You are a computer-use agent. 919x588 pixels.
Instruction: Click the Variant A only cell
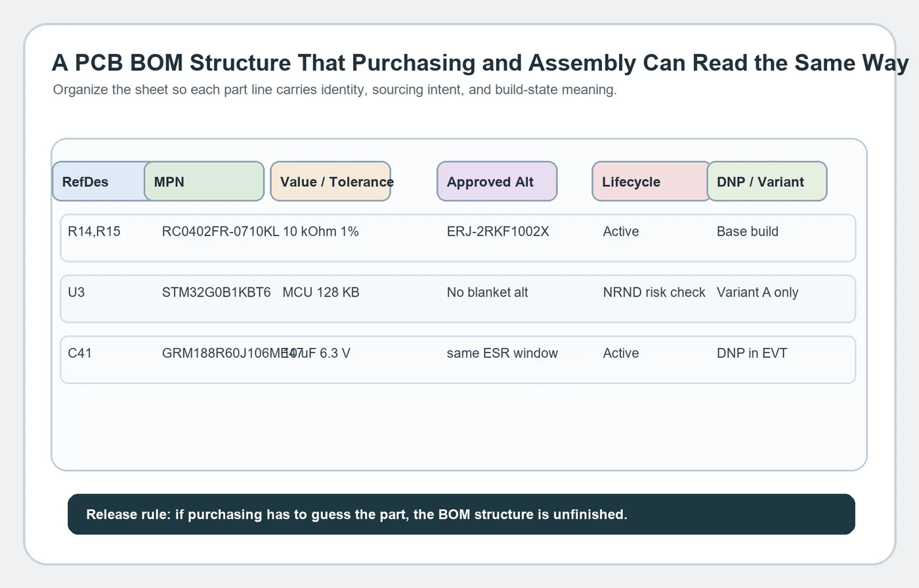tap(758, 293)
